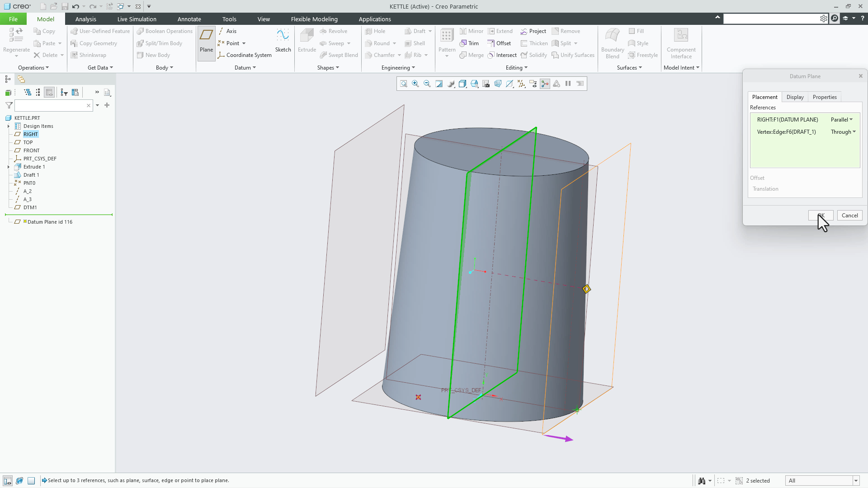This screenshot has width=868, height=488.
Task: Expand the Operations group dropdown
Action: [33, 68]
